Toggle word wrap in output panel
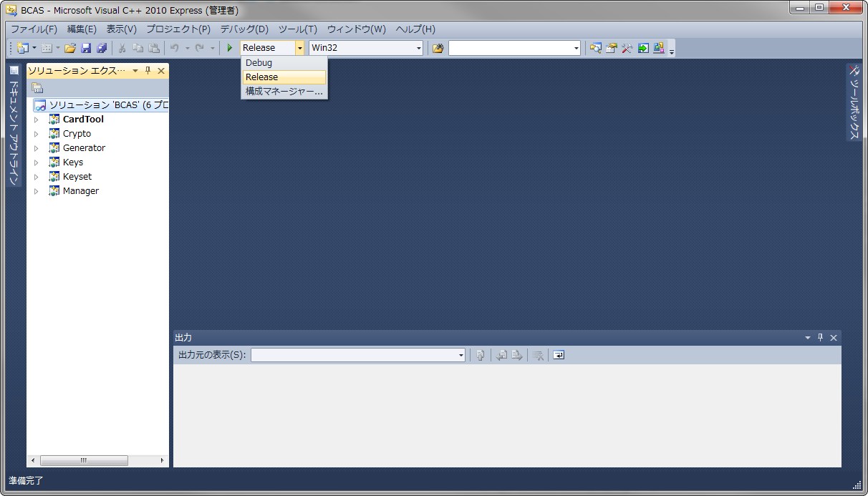This screenshot has width=868, height=496. click(559, 355)
